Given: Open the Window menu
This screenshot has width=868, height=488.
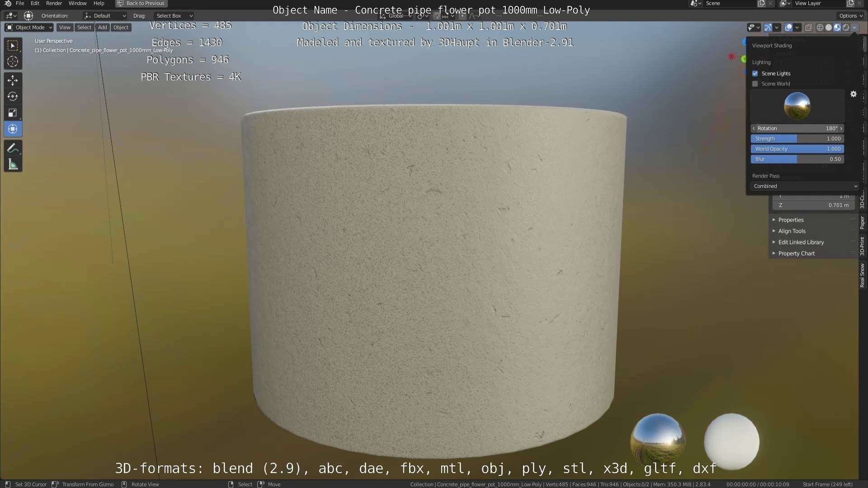Looking at the screenshot, I should pyautogui.click(x=77, y=3).
